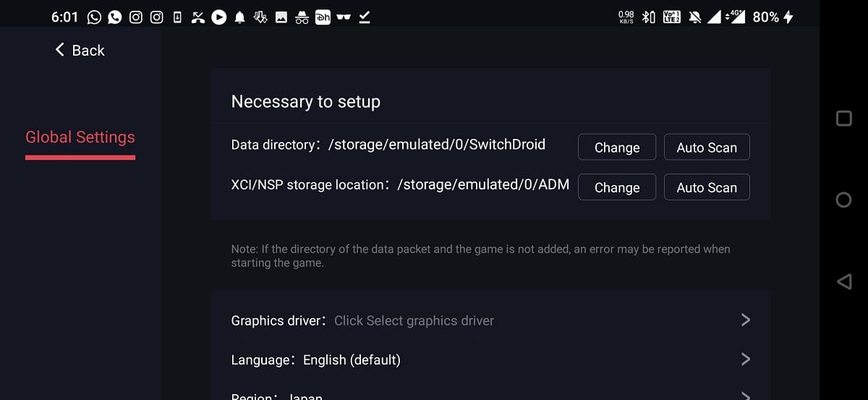Image resolution: width=868 pixels, height=400 pixels.
Task: Tap the 80% battery percentage
Action: coord(766,17)
